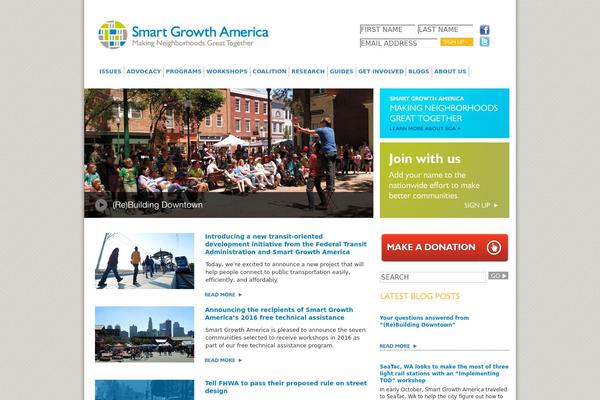Open the Blogs menu
The image size is (600, 400).
click(419, 72)
